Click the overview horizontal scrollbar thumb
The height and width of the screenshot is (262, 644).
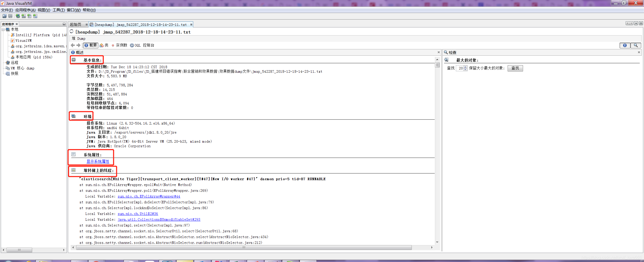point(244,248)
